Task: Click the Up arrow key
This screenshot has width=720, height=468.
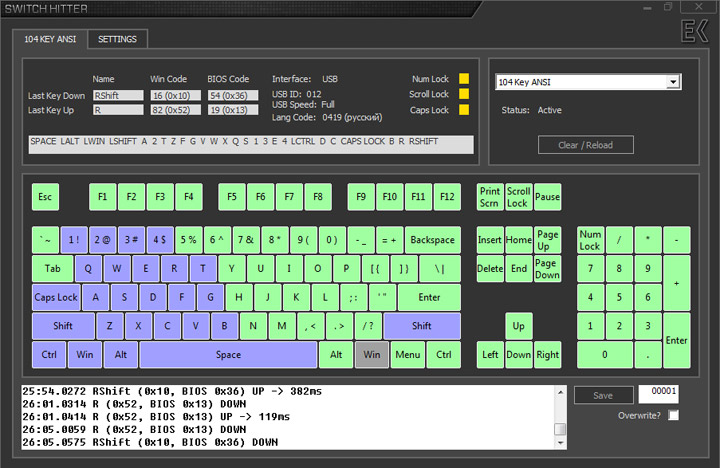Action: click(x=518, y=326)
